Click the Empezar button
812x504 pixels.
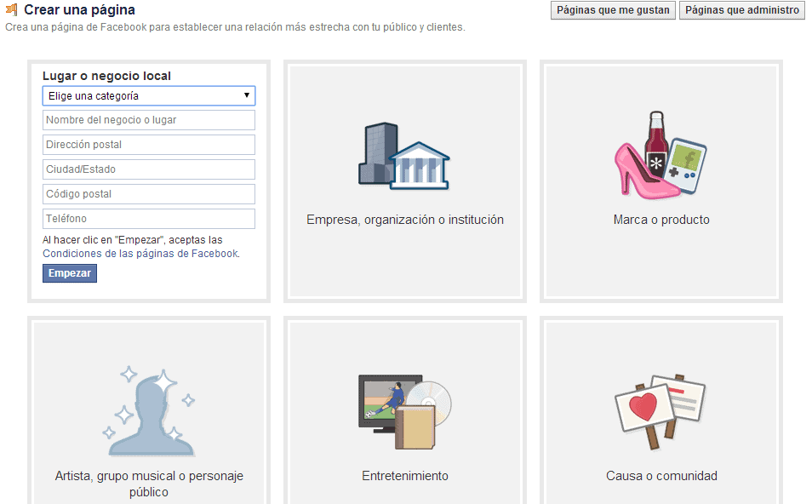(x=70, y=273)
